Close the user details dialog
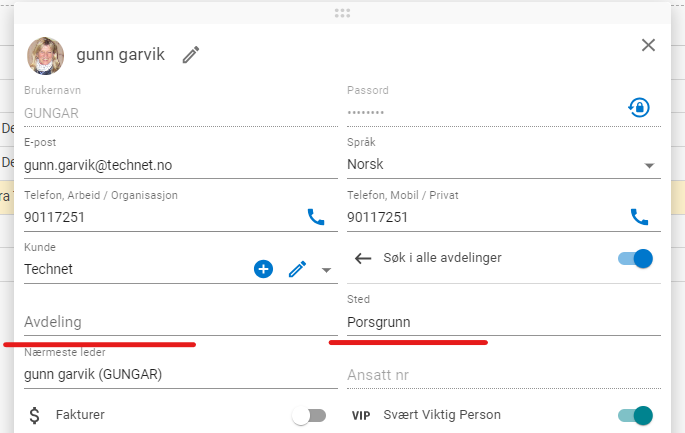The image size is (685, 433). pyautogui.click(x=648, y=45)
